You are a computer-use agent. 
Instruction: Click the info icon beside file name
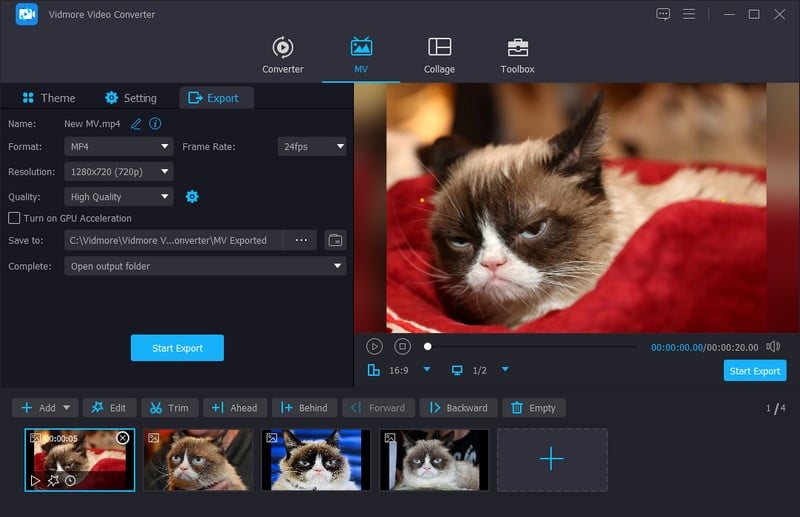pyautogui.click(x=155, y=124)
